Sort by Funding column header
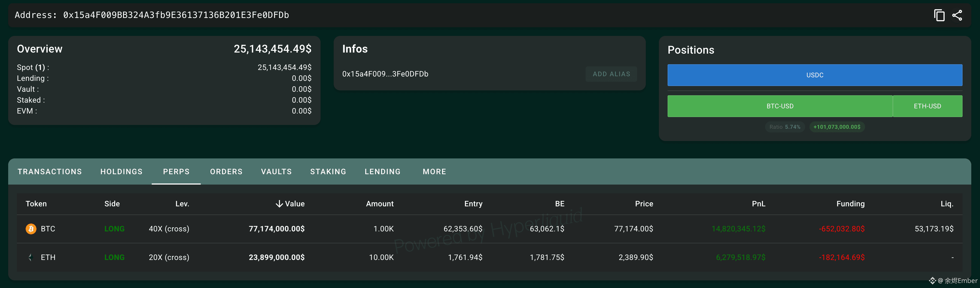Viewport: 980px width, 288px height. point(850,204)
